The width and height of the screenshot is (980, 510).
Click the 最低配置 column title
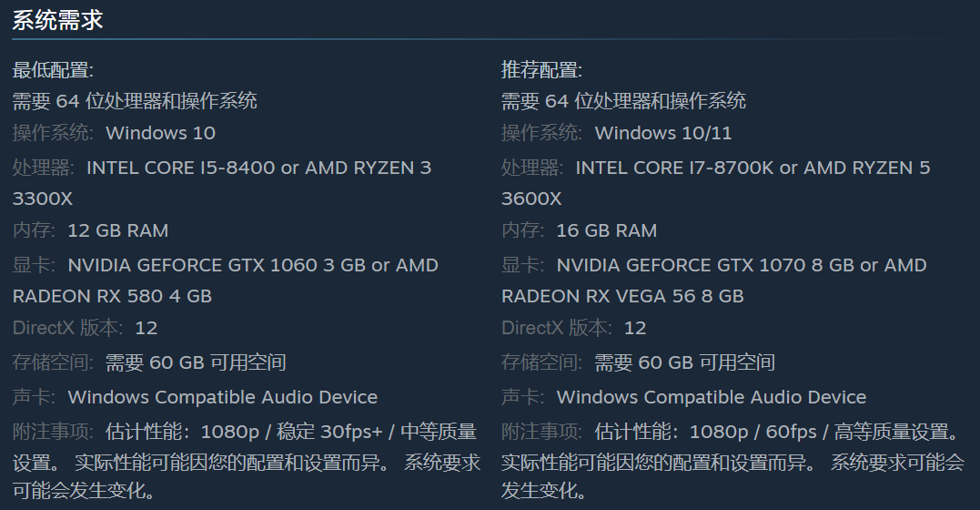pyautogui.click(x=53, y=69)
